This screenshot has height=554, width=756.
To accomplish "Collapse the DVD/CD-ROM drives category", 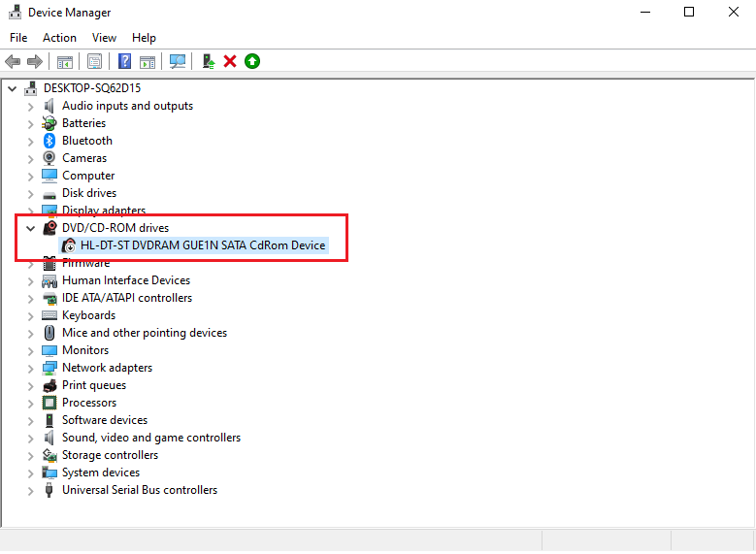I will click(x=30, y=228).
